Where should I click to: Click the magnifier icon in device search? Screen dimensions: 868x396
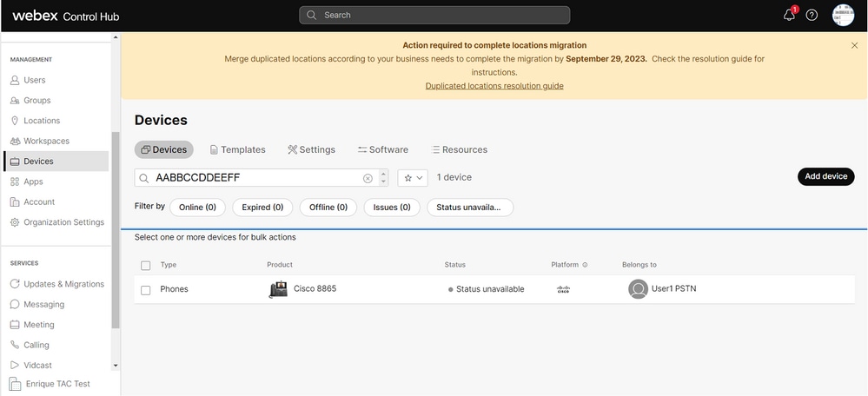pos(144,178)
